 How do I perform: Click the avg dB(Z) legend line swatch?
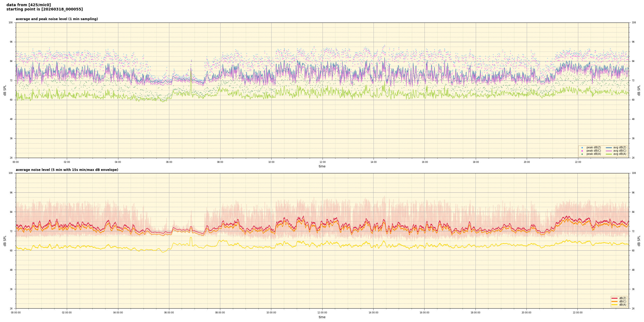click(x=609, y=148)
